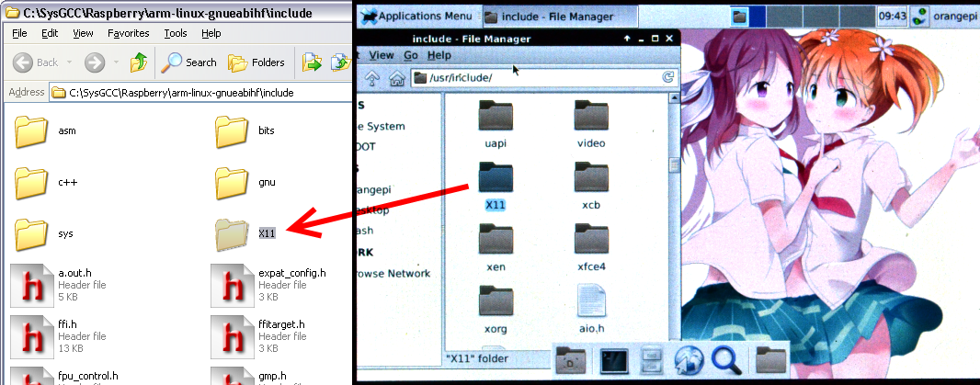Select the uapi folder in File Manager

coord(496,125)
